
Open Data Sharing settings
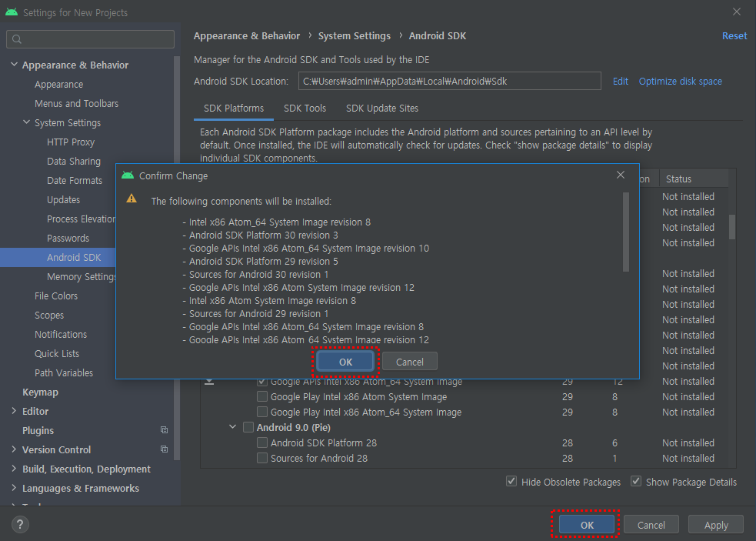click(x=74, y=161)
